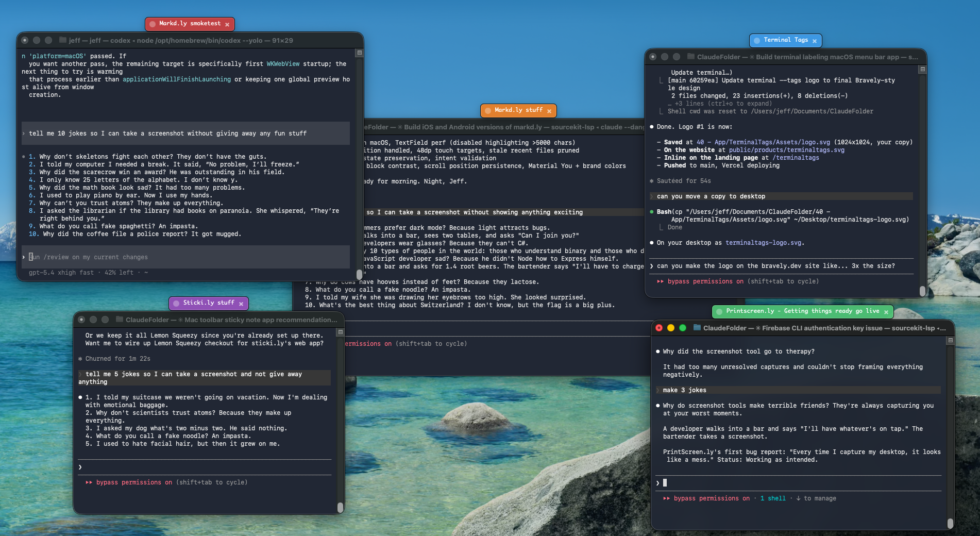Click the folder icon in the terminal labeling window title
This screenshot has height=536, width=980.
(691, 57)
